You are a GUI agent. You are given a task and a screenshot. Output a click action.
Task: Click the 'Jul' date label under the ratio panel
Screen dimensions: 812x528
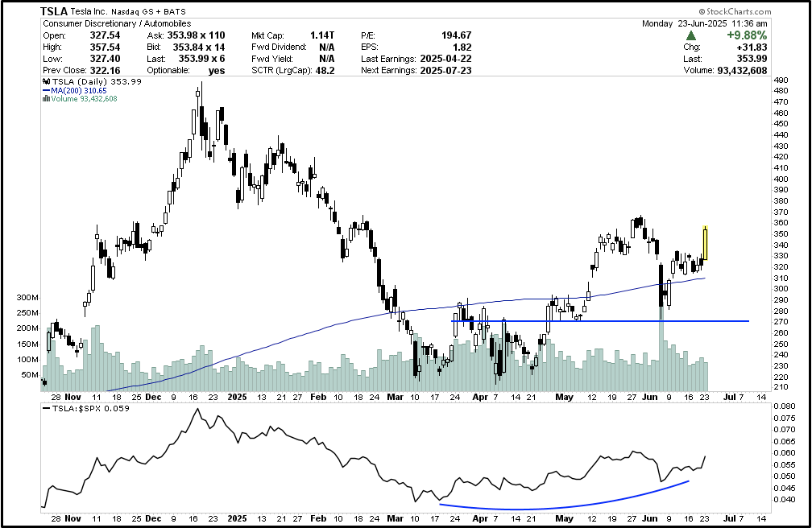point(729,518)
